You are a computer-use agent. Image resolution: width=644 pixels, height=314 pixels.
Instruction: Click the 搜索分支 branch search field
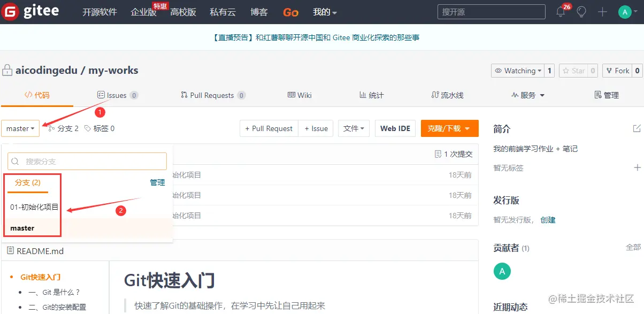coord(87,161)
